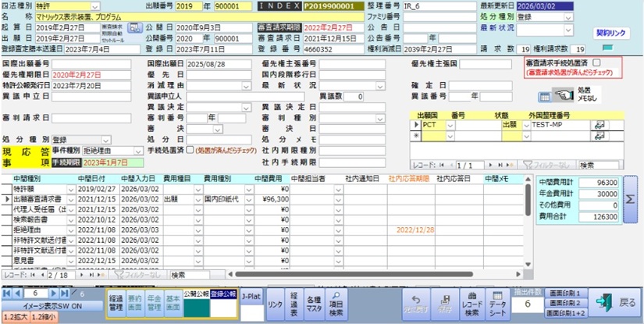
Task: Switch to 要約画面 tab
Action: click(x=136, y=304)
